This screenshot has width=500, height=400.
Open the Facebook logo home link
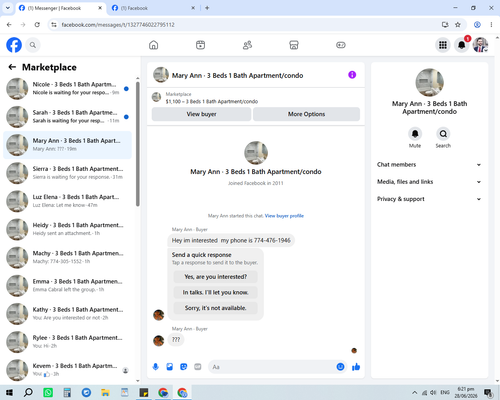tap(14, 45)
